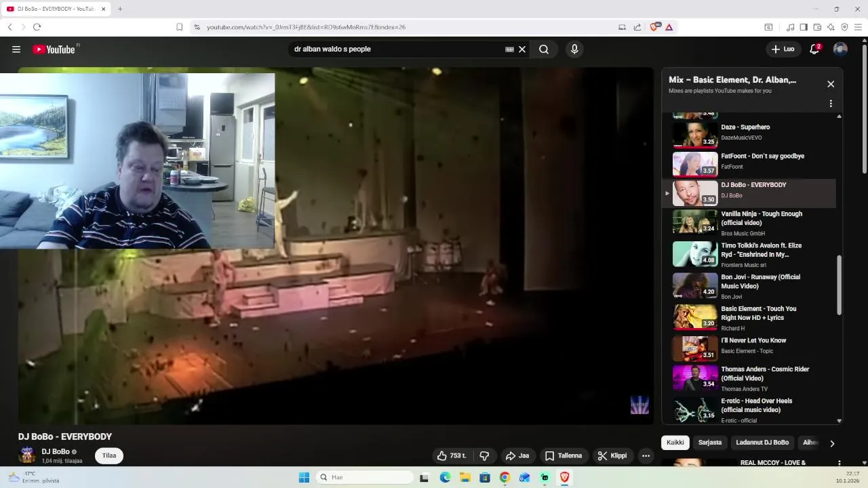Screen dimensions: 868x488
Task: Share this page via address bar icon
Action: pos(637,27)
